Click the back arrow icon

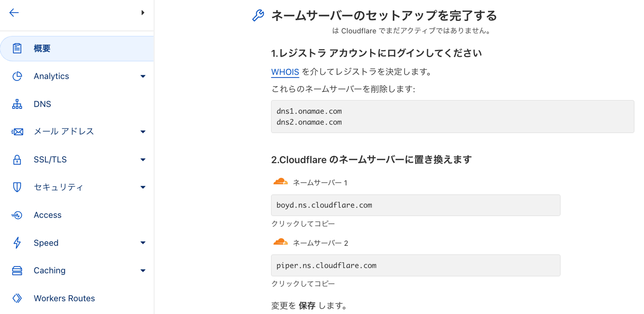pos(14,13)
